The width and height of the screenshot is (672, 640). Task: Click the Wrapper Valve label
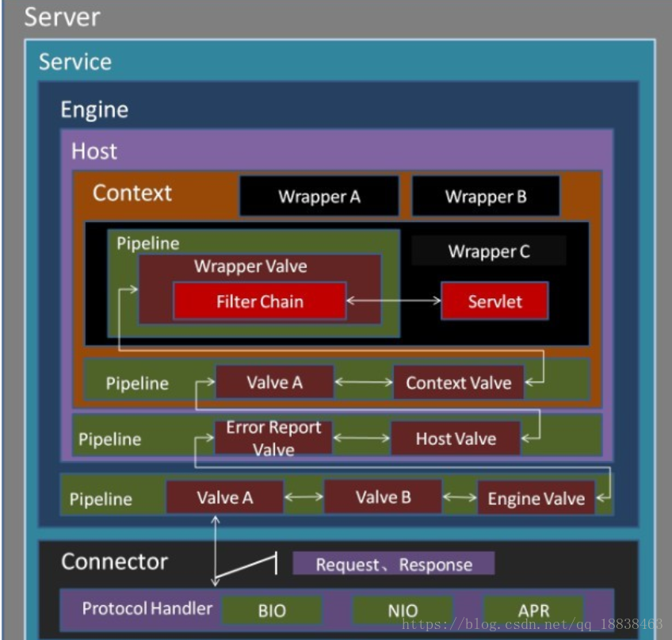250,266
